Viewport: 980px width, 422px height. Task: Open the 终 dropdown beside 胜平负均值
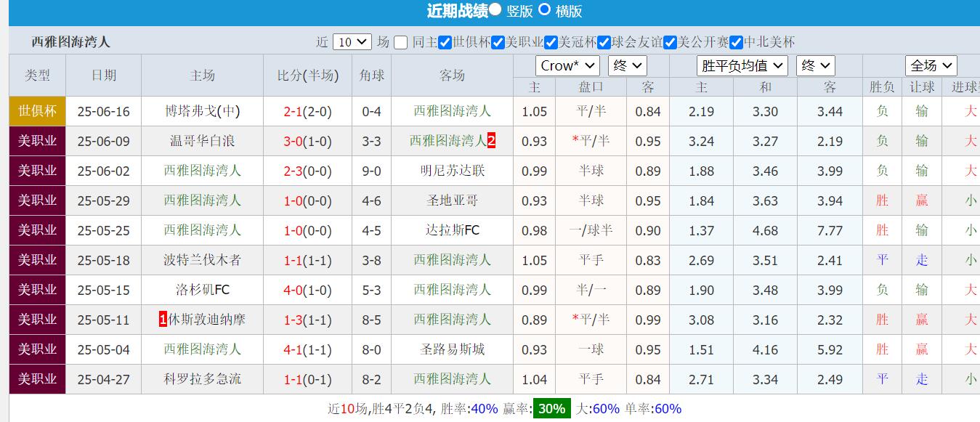pos(815,65)
